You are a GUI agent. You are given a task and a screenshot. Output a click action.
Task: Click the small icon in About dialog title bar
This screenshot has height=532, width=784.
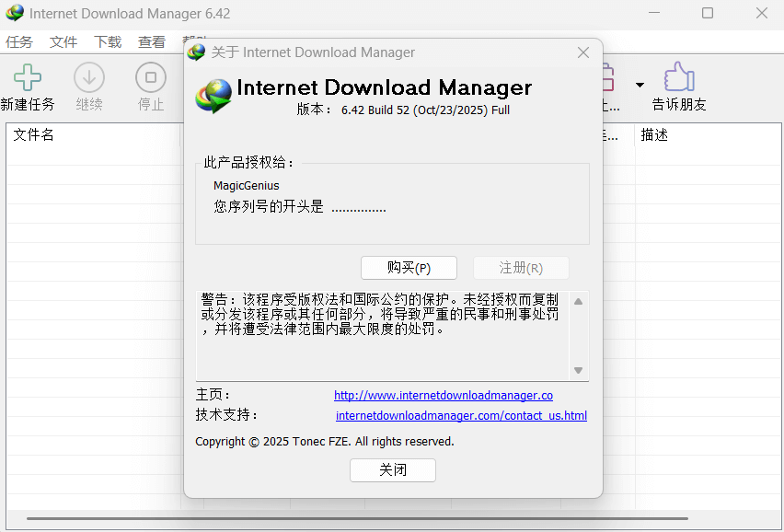(196, 52)
